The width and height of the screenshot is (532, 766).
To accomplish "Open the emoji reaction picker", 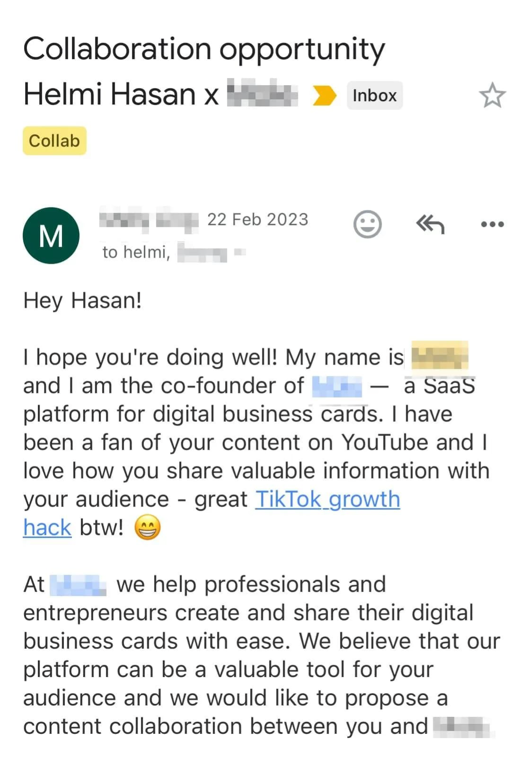I will point(367,224).
